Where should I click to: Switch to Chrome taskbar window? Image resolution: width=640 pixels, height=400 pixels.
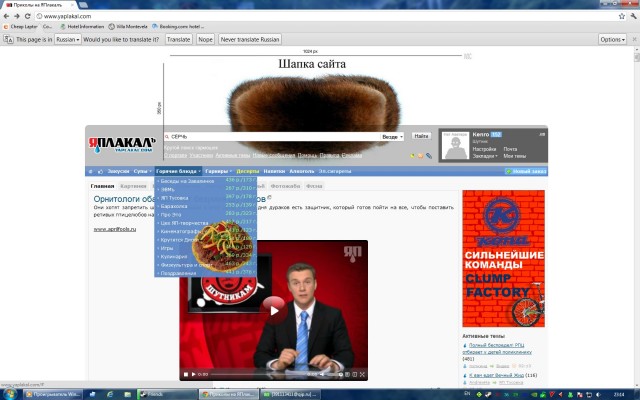tap(229, 394)
